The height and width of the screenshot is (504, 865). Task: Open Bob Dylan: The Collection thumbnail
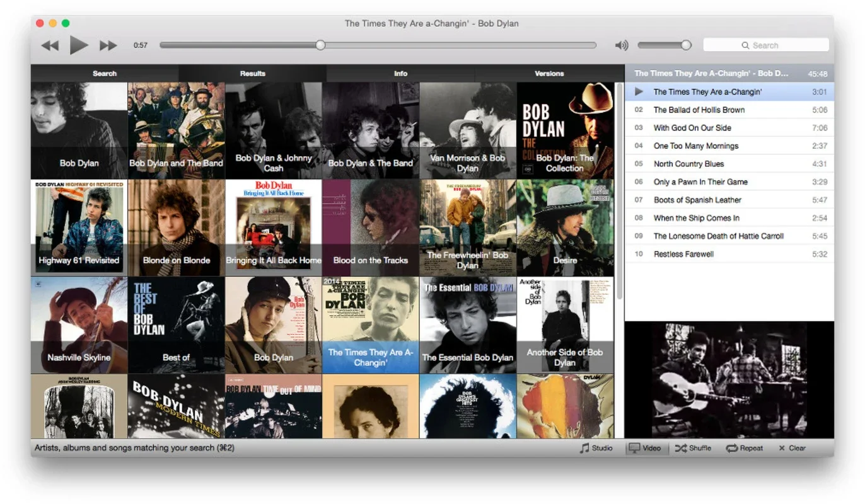click(x=566, y=130)
